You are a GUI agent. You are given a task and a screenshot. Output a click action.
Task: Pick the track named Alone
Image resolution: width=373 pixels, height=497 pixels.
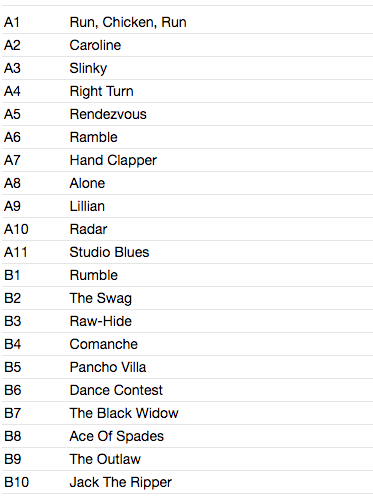coord(87,183)
